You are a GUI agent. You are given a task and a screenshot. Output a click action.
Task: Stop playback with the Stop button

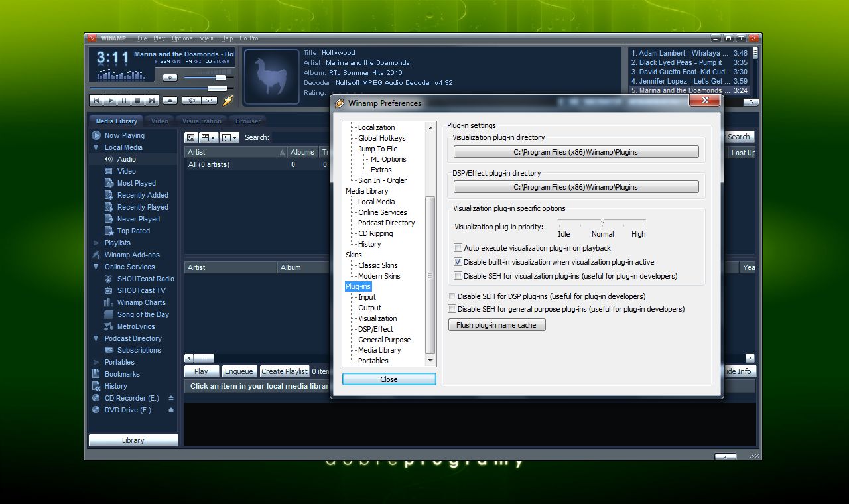pos(138,100)
